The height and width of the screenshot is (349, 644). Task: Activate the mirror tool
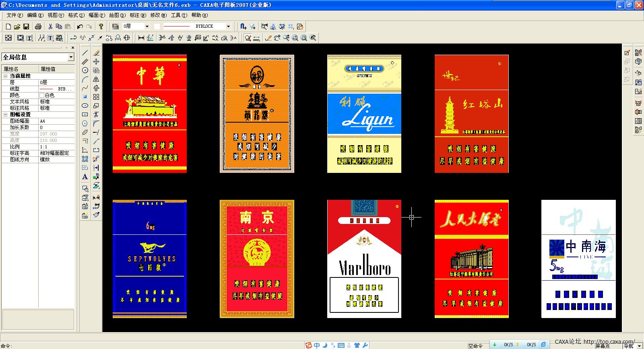[96, 79]
